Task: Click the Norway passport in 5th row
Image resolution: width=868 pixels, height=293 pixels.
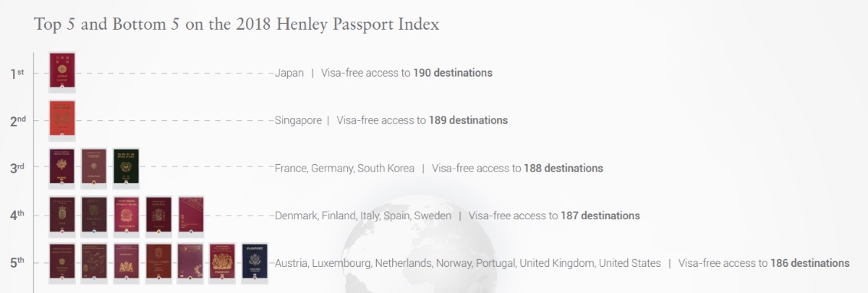Action: coord(158,262)
